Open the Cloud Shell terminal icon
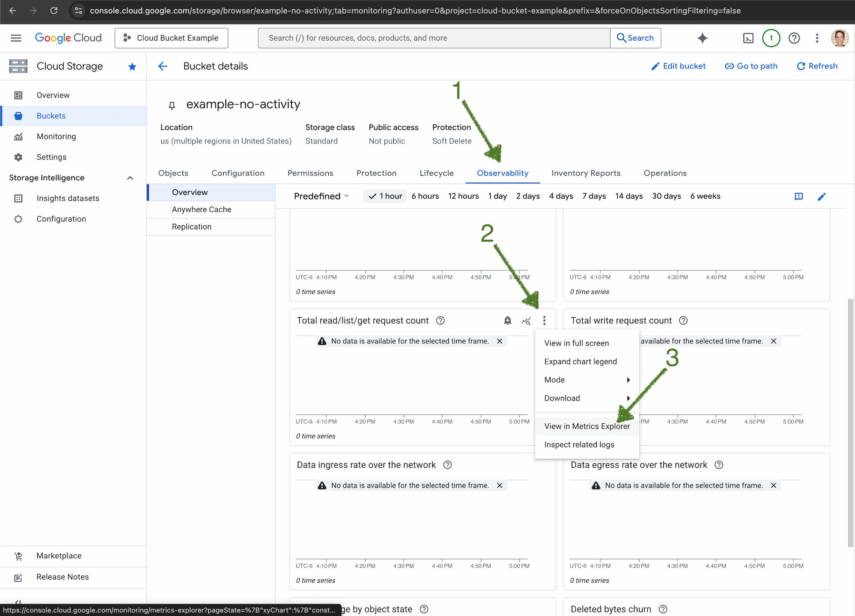 pos(748,38)
